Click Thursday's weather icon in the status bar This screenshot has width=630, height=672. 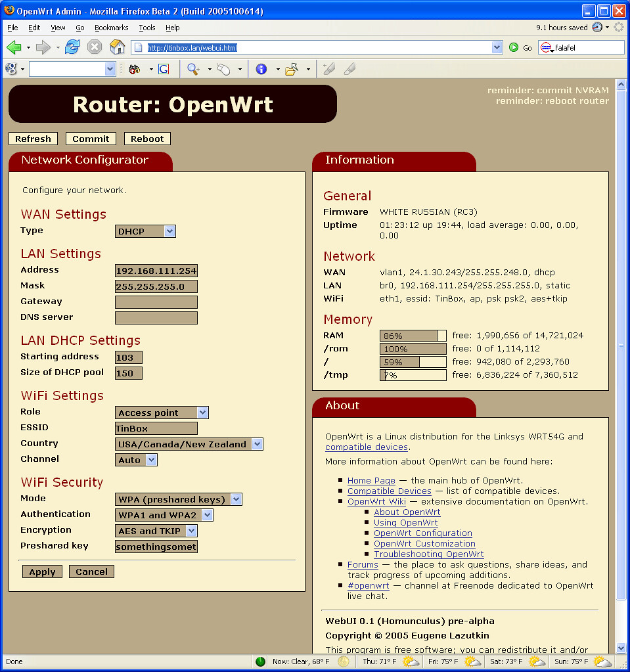pos(410,661)
